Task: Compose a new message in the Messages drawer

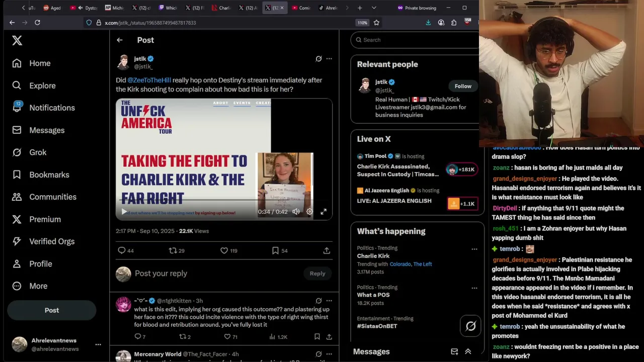Action: point(454,352)
